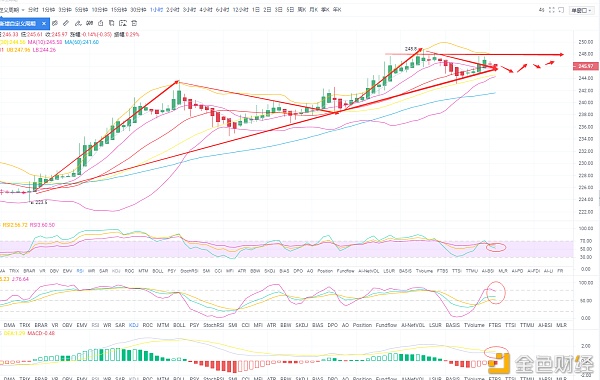Toggle AI-FDI in the row under the RSI chart
Viewport: 600px width, 380px height.
tap(533, 271)
